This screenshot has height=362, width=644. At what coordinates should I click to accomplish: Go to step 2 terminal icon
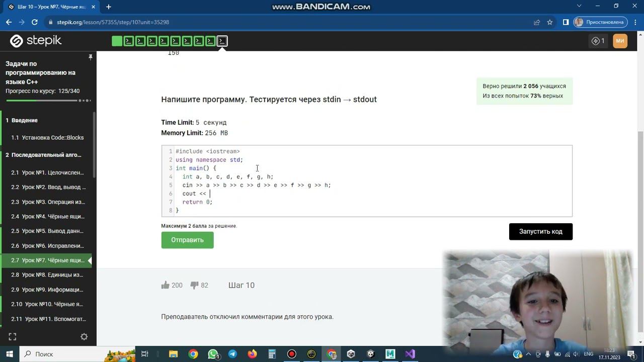click(129, 41)
